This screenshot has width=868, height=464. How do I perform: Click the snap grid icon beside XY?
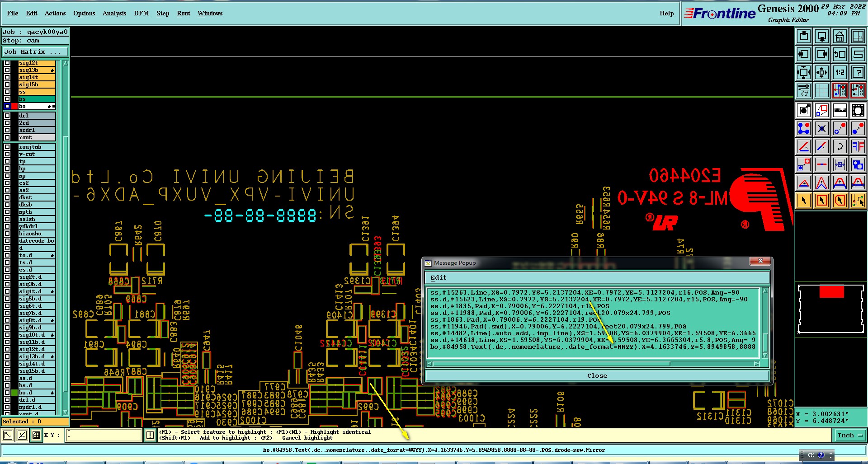click(x=36, y=435)
